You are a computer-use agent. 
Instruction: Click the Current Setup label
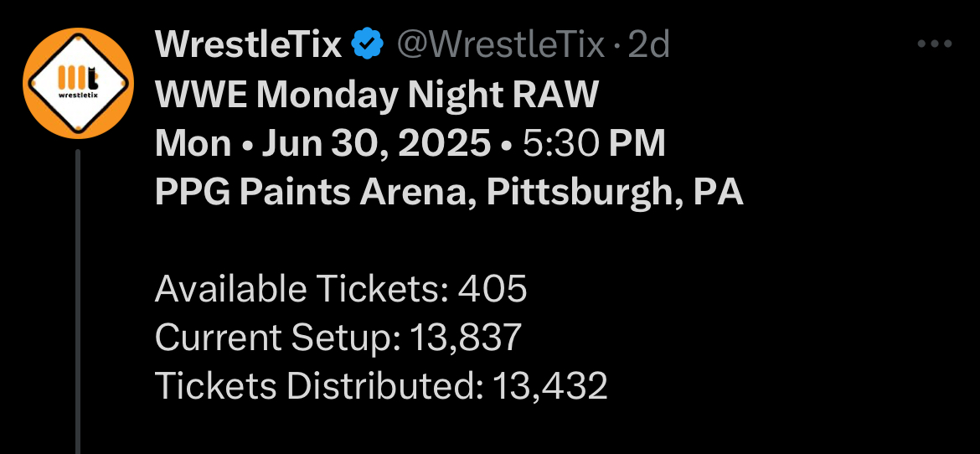(277, 338)
